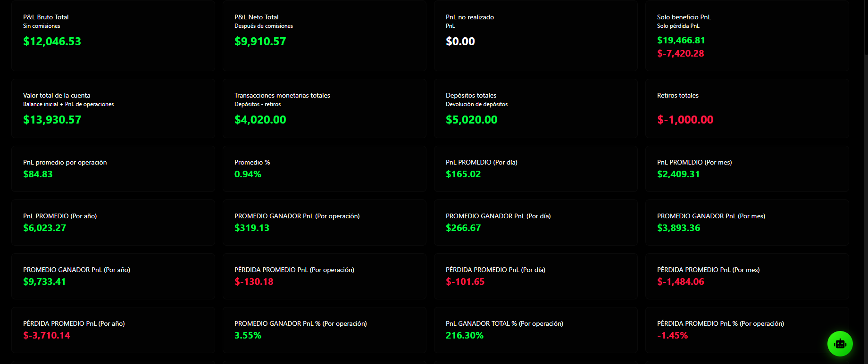
Task: Select the Promedio % value 0.94%
Action: point(248,174)
